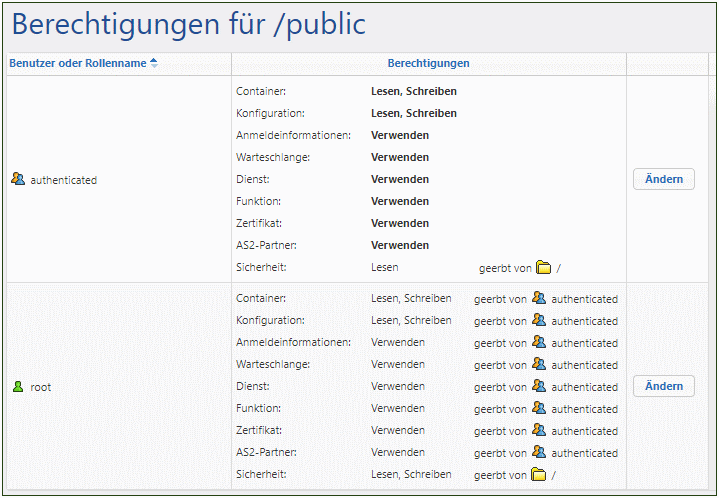Screen dimensions: 719x498
Task: Click the green root user icon
Action: point(18,386)
